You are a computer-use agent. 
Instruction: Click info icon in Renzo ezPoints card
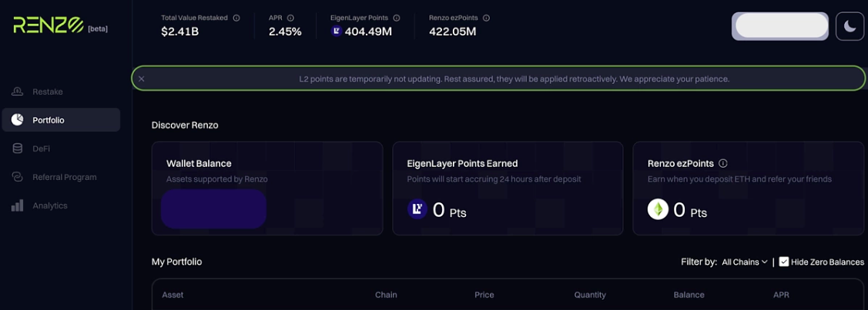click(722, 163)
